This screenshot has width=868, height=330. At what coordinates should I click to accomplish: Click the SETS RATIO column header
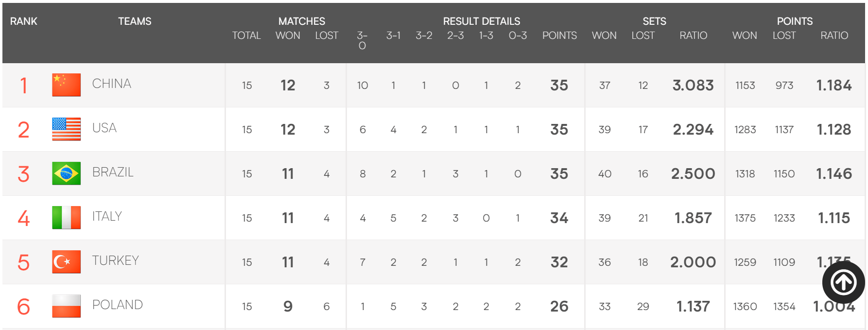tap(693, 35)
